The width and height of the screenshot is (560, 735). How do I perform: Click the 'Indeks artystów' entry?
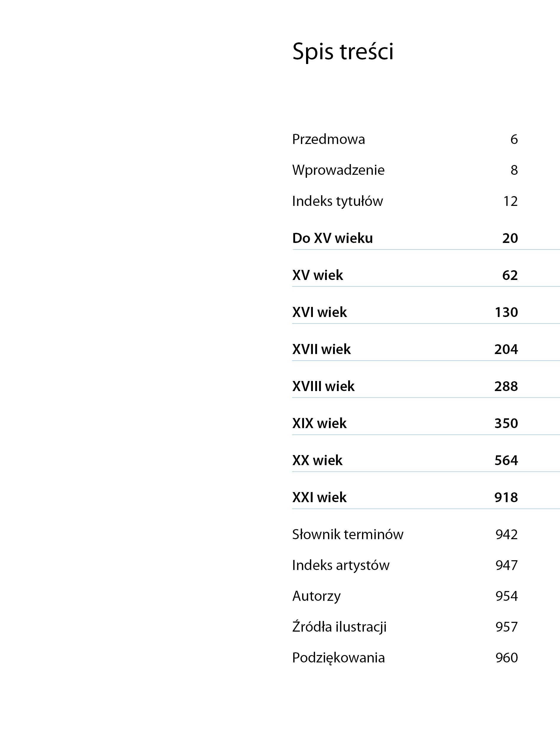point(341,565)
